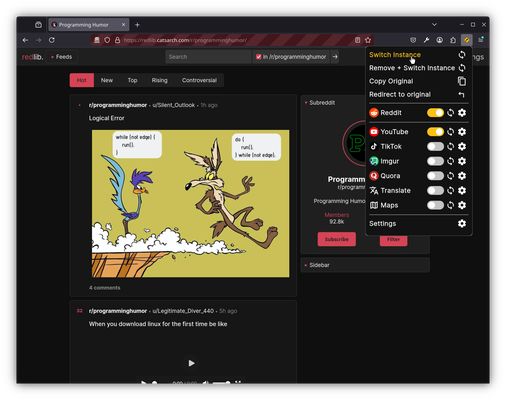Enable the TikTok redirect toggle
Screen dimensions: 506x400
pos(435,147)
